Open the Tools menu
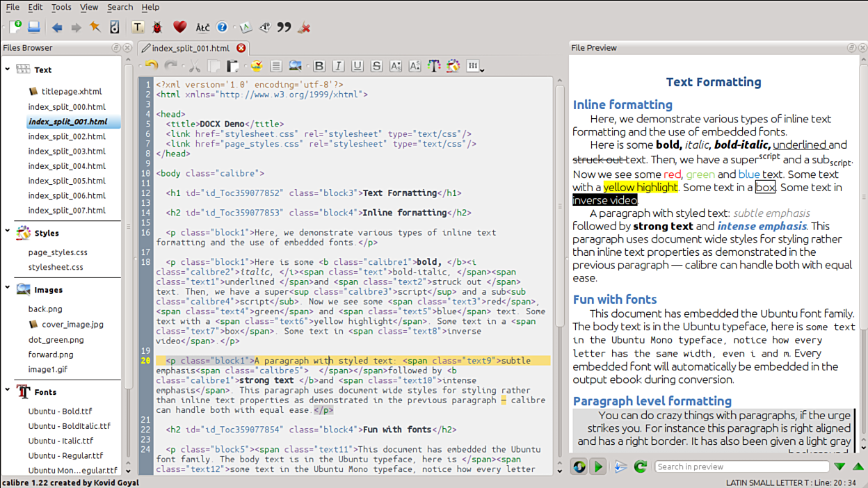The height and width of the screenshot is (488, 868). 61,7
